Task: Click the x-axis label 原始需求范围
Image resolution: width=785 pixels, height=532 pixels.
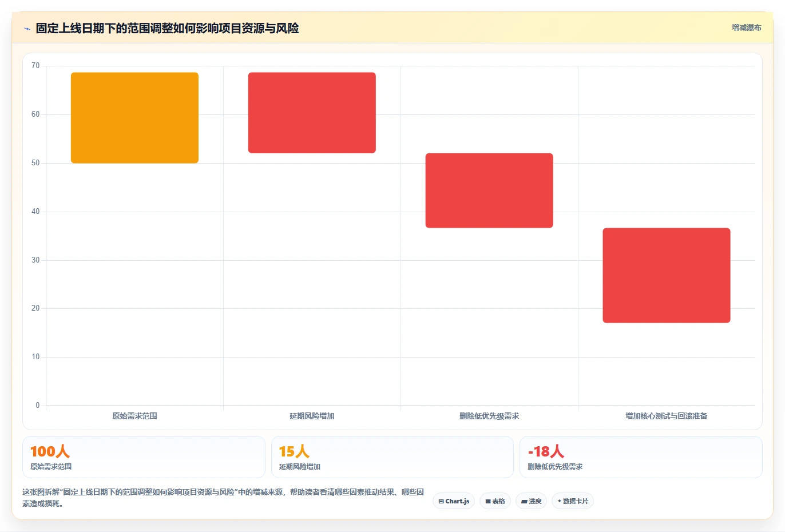Action: 134,416
